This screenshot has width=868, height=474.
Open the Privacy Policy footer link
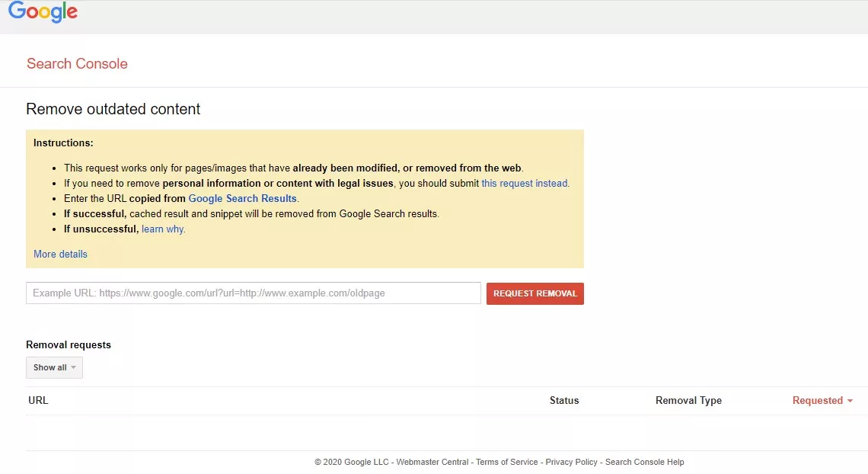[x=571, y=462]
